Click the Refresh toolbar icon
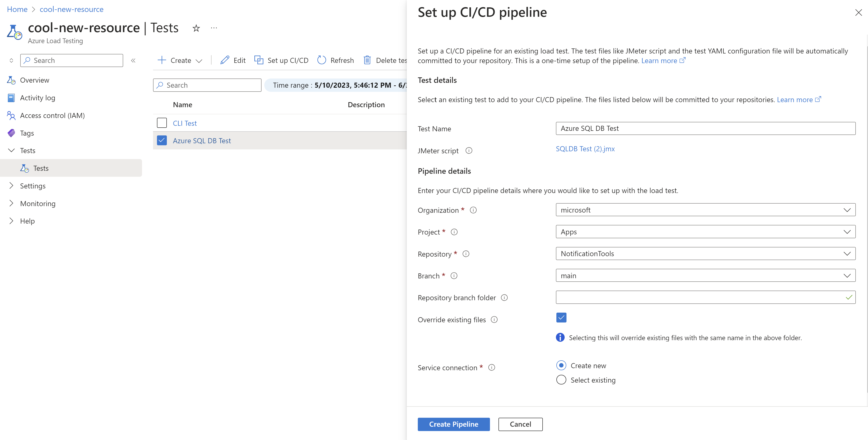The image size is (868, 440). pyautogui.click(x=322, y=60)
